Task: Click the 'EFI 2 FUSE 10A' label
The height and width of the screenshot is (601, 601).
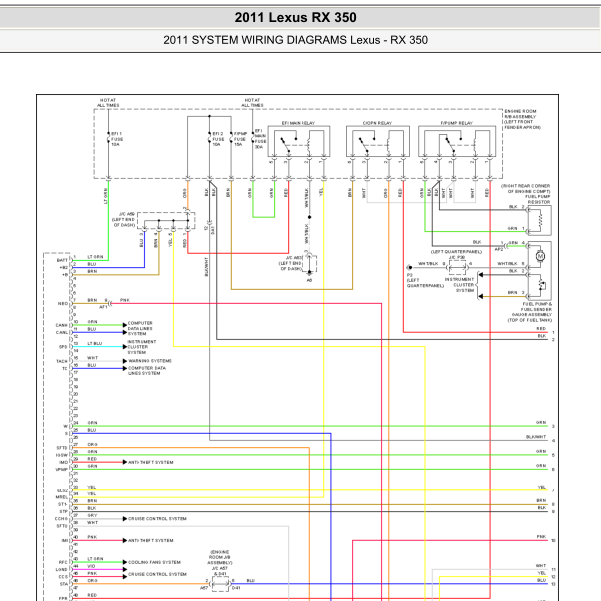Action: (x=218, y=139)
